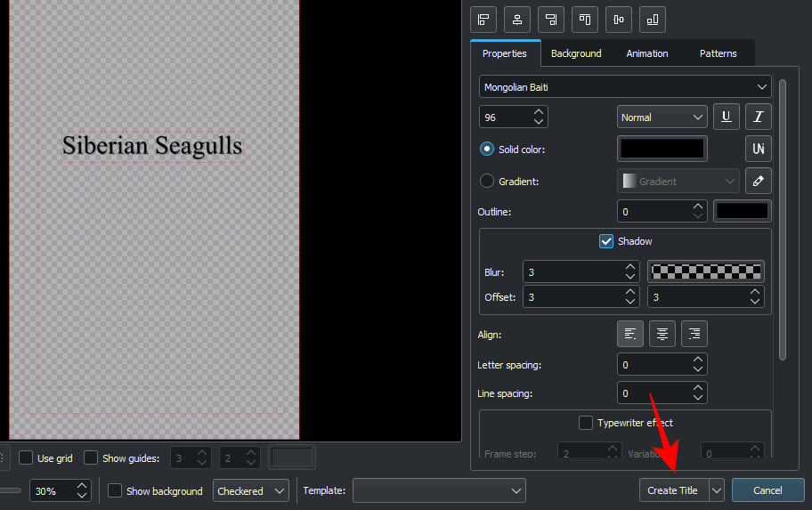Click the align right edges icon
The width and height of the screenshot is (812, 510).
(552, 19)
